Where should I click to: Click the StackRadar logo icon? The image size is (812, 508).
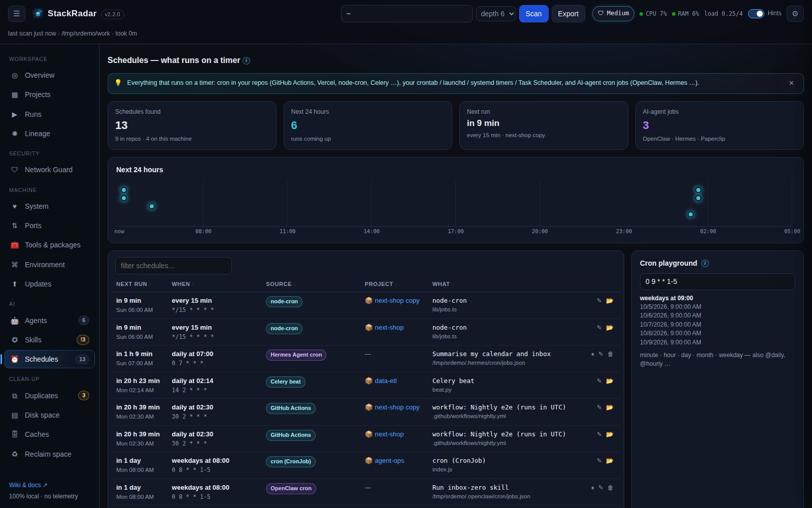click(x=38, y=14)
